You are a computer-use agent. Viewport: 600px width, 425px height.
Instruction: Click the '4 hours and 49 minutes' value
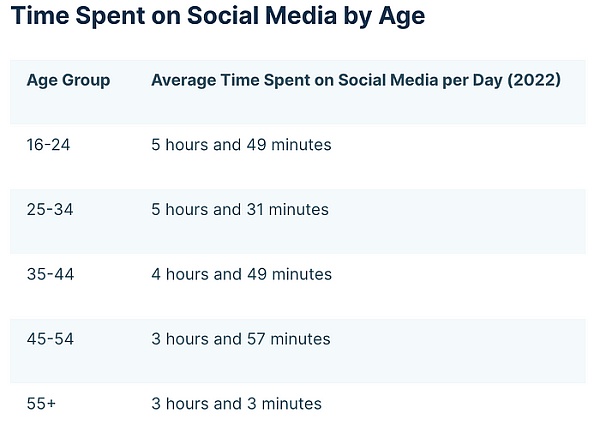241,274
